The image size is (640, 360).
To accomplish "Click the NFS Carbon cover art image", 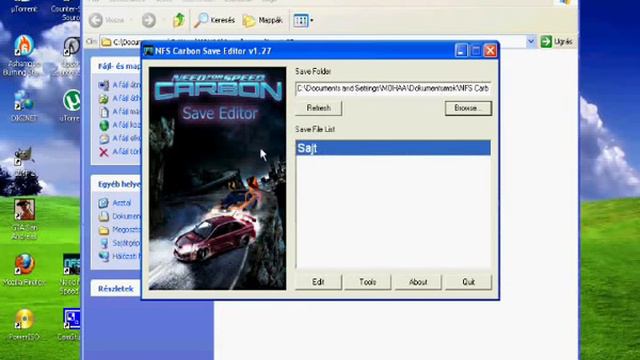I will 217,178.
